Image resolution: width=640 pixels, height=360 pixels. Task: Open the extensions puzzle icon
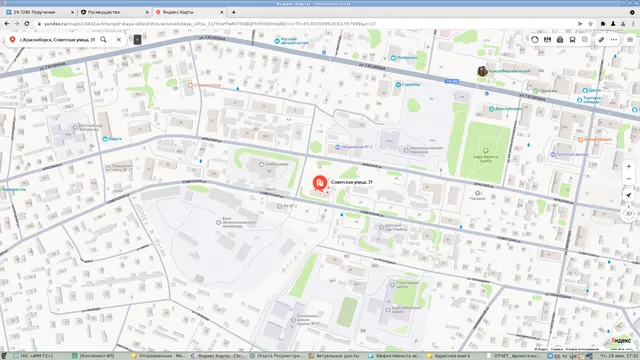click(x=603, y=24)
